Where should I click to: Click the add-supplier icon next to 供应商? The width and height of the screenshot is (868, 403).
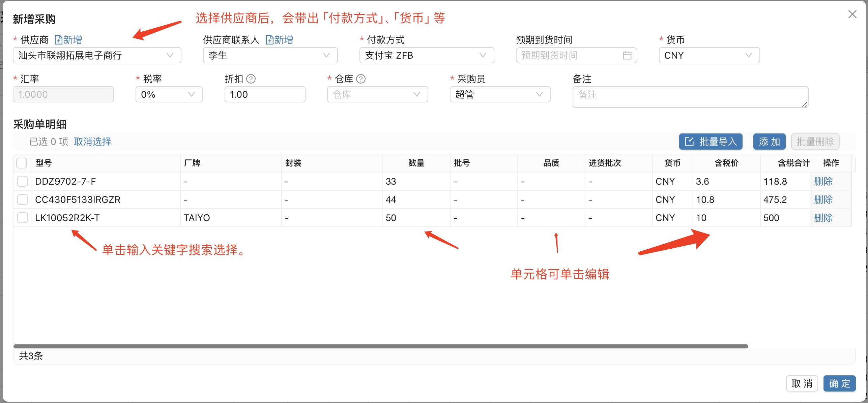click(x=59, y=40)
